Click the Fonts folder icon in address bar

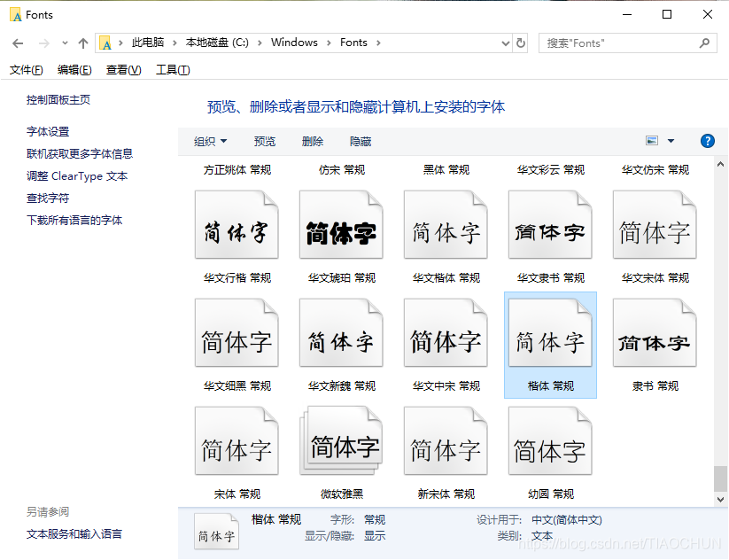pyautogui.click(x=105, y=43)
